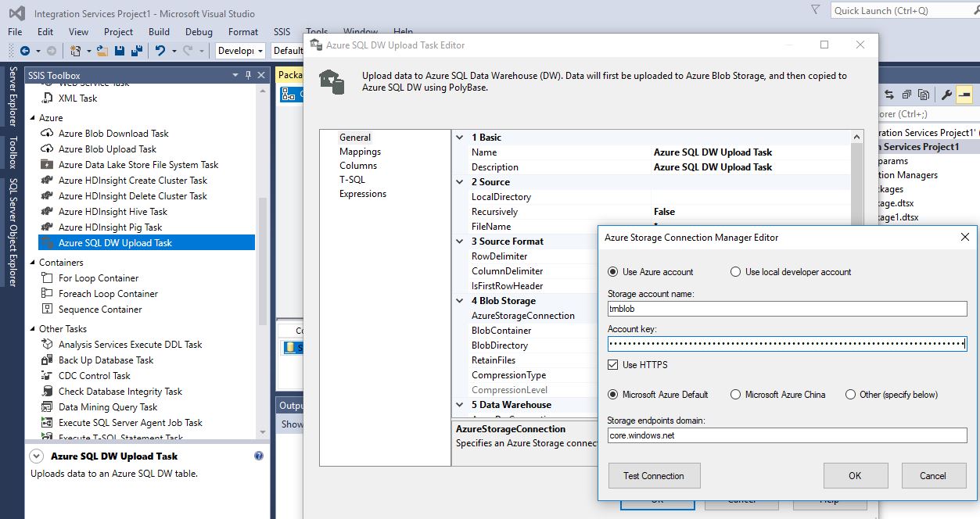The width and height of the screenshot is (980, 519).
Task: Click the Account key password field
Action: (788, 344)
